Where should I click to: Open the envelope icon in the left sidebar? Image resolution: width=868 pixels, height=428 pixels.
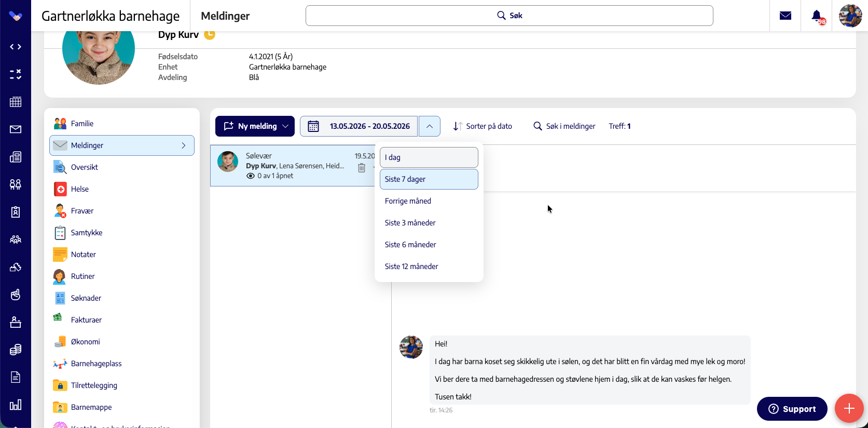pyautogui.click(x=16, y=129)
